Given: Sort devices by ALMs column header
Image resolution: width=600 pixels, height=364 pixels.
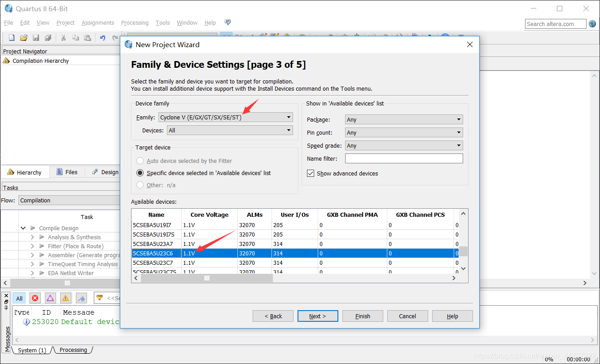Looking at the screenshot, I should point(254,215).
